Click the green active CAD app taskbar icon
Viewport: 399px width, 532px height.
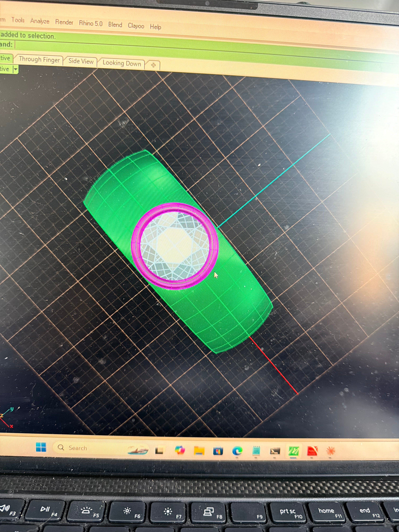pos(294,451)
